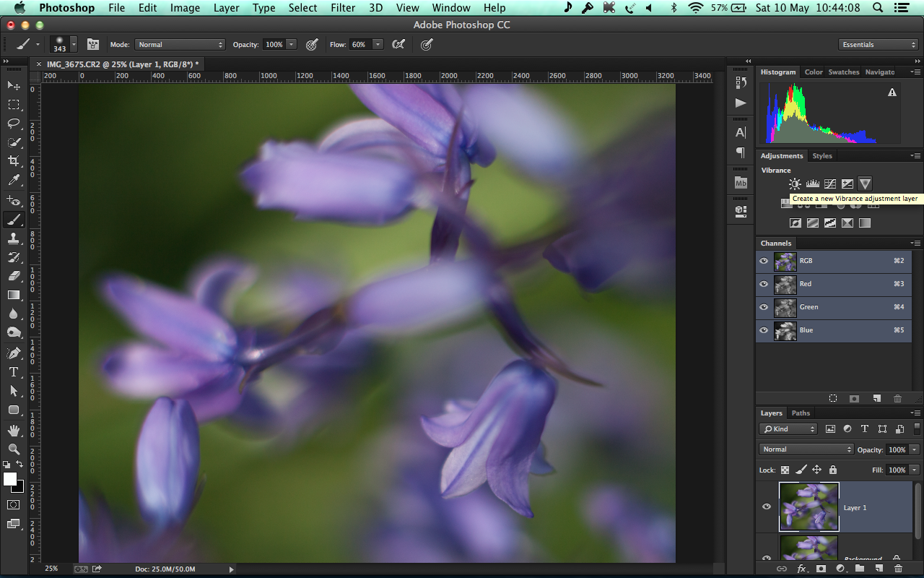924x578 pixels.
Task: Select the Red Eye healing tool
Action: [x=14, y=201]
